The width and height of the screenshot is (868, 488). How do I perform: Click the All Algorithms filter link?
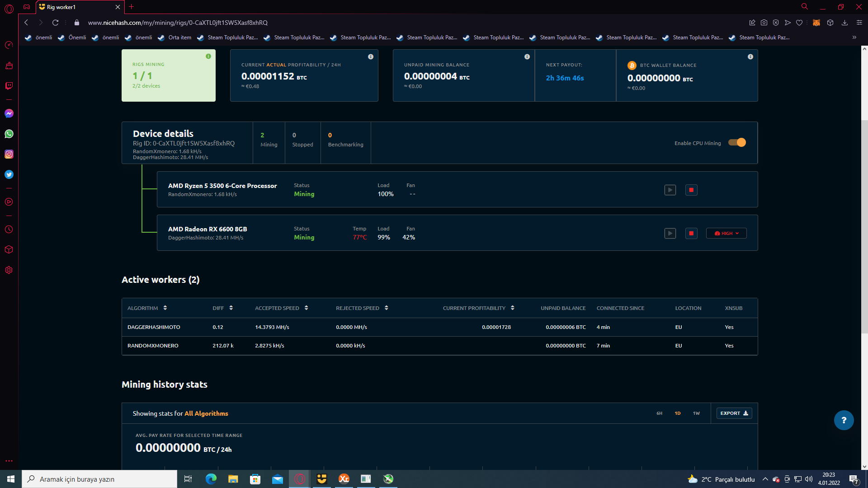tap(206, 413)
